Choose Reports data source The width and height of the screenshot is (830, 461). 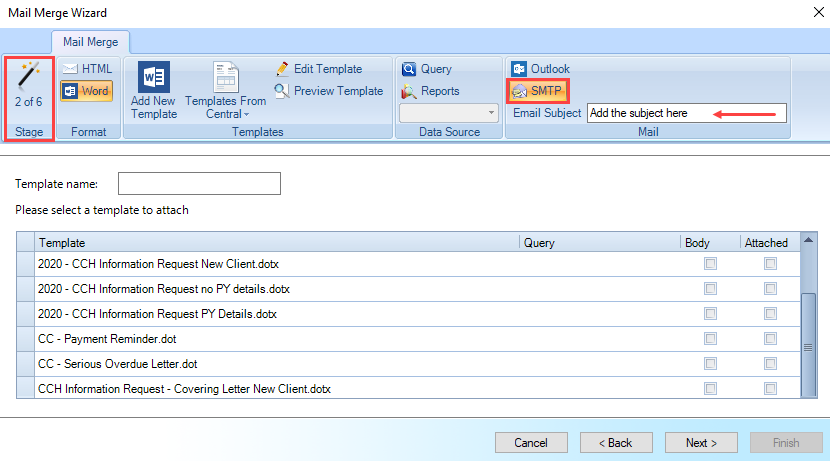(x=431, y=91)
